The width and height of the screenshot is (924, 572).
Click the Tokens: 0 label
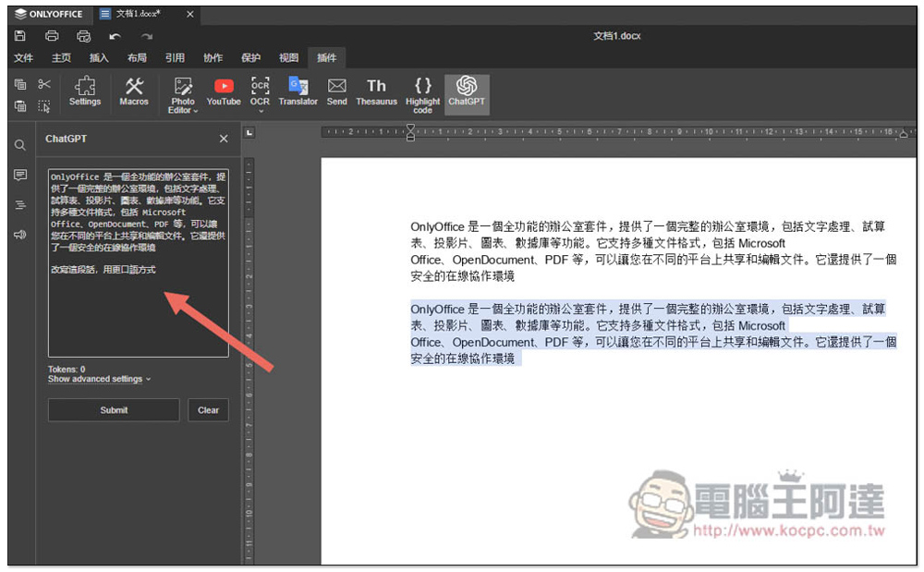pyautogui.click(x=67, y=370)
